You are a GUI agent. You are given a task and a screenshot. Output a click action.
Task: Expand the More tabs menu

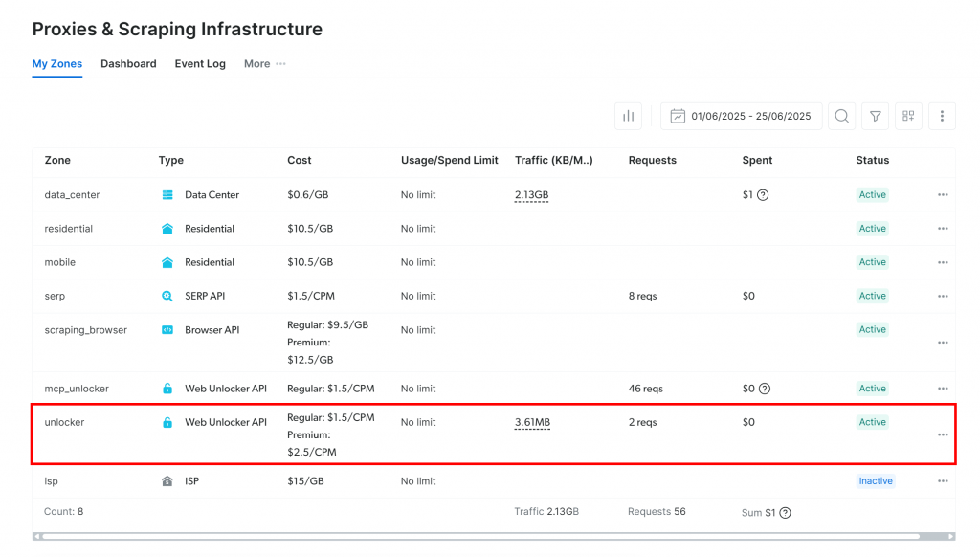pyautogui.click(x=264, y=64)
